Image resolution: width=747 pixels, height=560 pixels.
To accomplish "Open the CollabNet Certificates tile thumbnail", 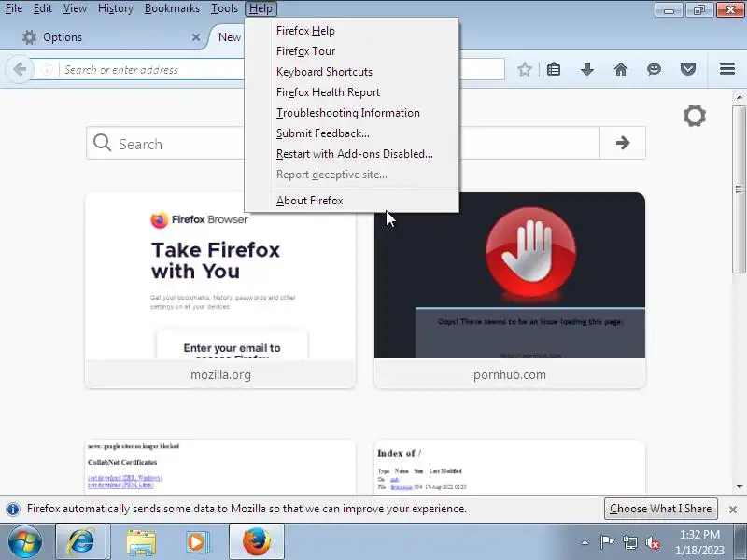I will 220,468.
